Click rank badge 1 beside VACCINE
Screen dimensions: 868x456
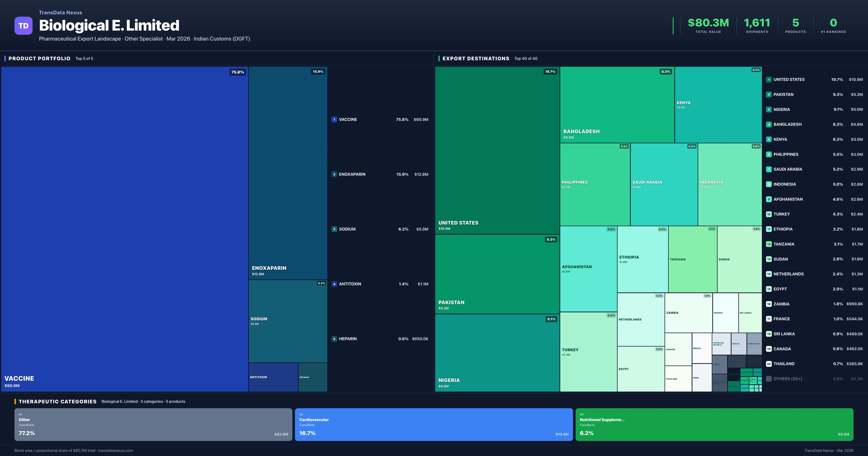click(334, 119)
